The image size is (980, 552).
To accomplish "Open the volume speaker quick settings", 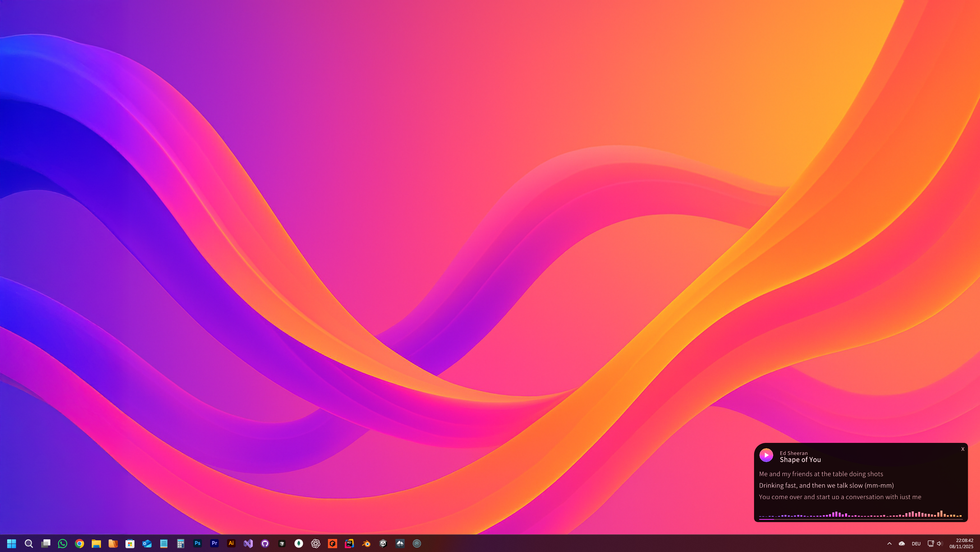I will coord(939,543).
